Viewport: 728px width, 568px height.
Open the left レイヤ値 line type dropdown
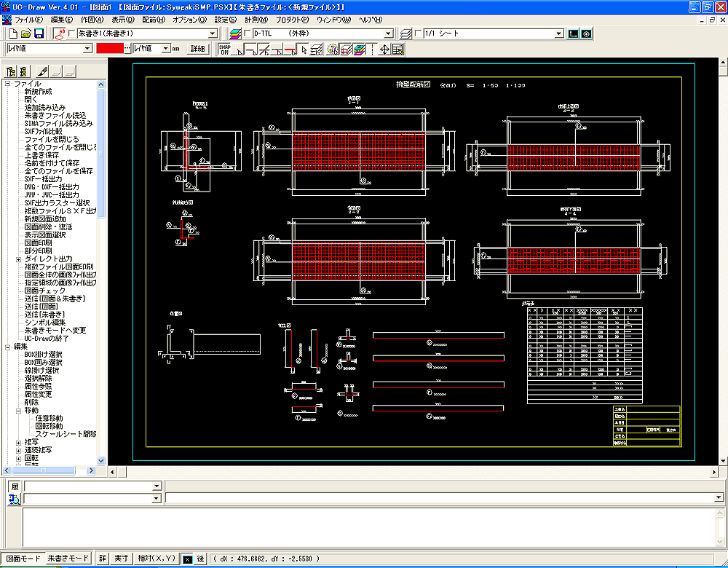(87, 48)
